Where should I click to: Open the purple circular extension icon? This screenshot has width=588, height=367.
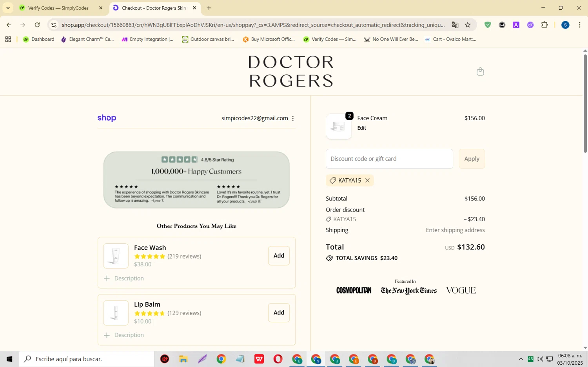tap(530, 25)
